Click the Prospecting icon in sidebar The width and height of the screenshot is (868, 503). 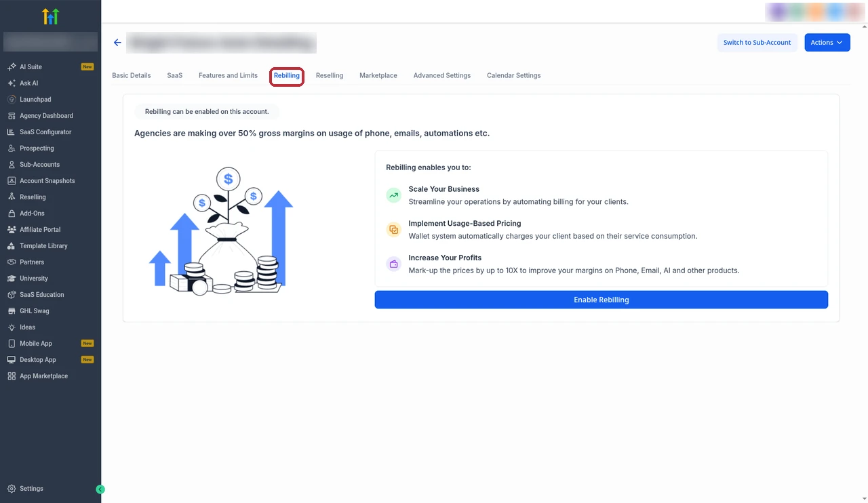click(x=12, y=148)
